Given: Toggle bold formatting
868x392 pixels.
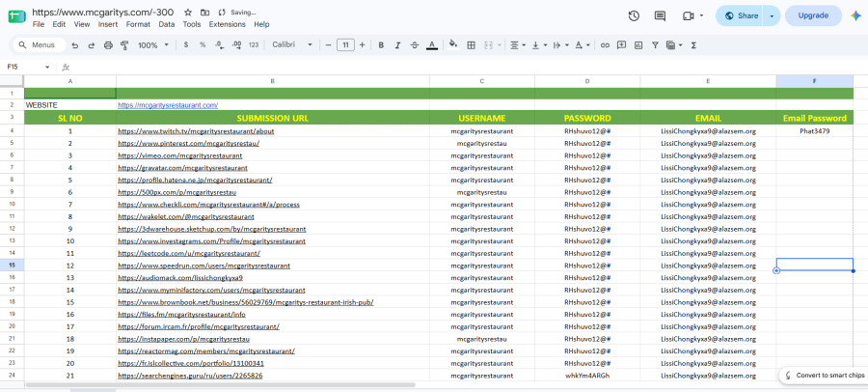Looking at the screenshot, I should pyautogui.click(x=381, y=45).
